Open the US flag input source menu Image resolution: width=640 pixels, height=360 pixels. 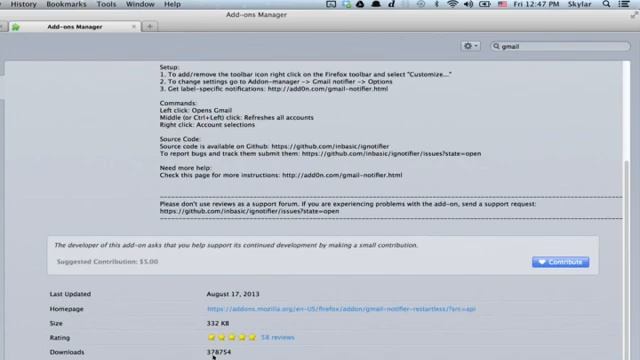[x=502, y=4]
